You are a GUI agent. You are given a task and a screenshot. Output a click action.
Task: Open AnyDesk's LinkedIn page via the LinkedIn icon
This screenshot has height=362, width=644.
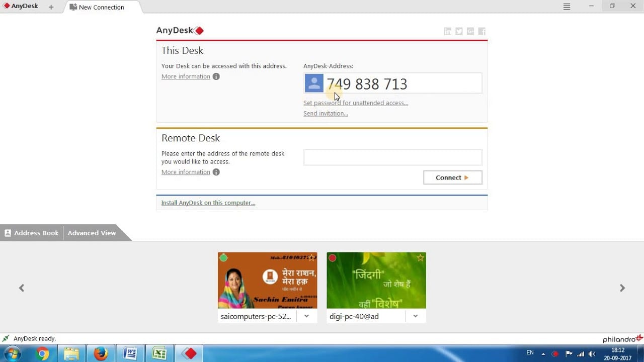[447, 31]
